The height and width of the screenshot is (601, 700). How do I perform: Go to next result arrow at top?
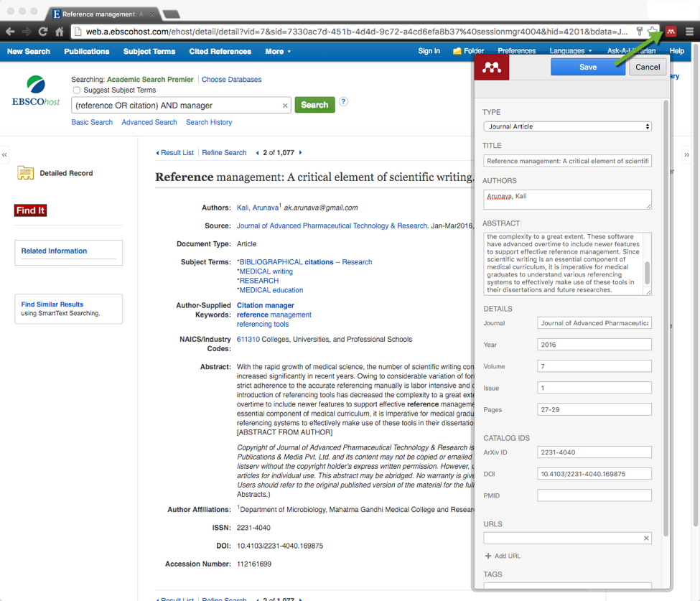(x=300, y=153)
